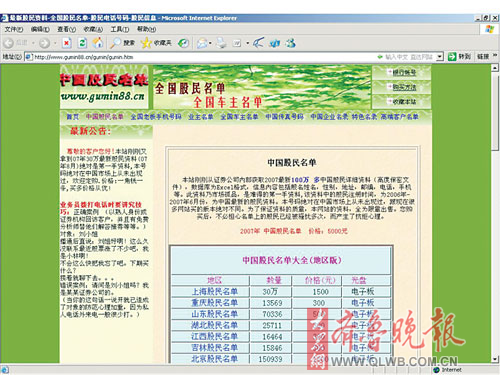500x375 pixels.
Task: Click the Print toolbar icon
Action: pos(221,43)
